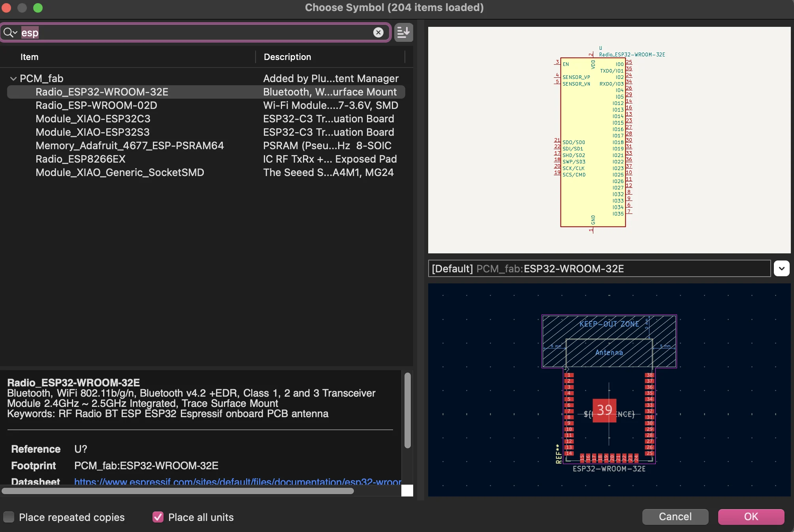794x532 pixels.
Task: Click 'The Seeed S...A4M1, MG24' description
Action: point(328,172)
